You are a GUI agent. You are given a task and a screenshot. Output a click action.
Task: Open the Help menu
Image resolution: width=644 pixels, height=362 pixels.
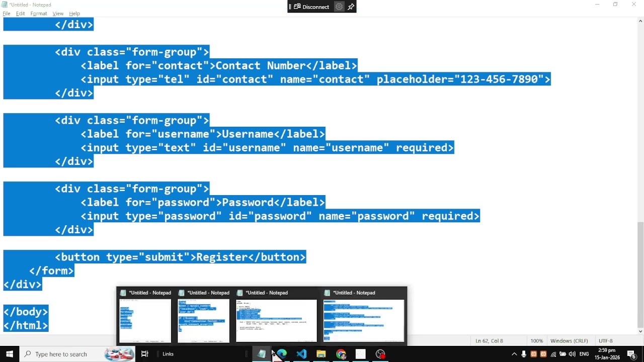74,14
